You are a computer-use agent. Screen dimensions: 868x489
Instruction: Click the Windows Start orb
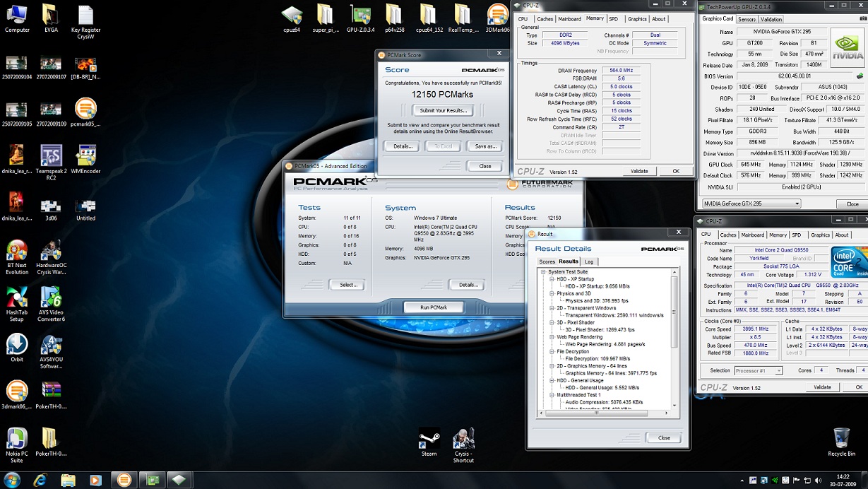click(x=12, y=480)
